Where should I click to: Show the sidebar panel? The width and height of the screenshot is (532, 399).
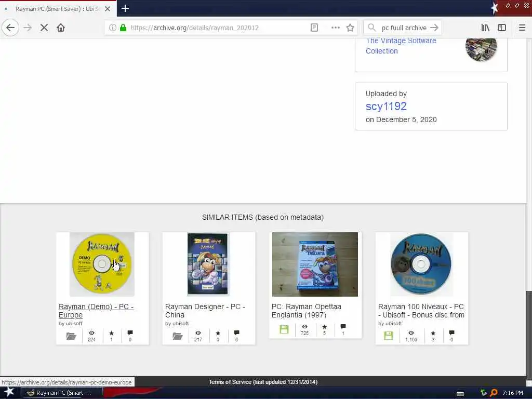(502, 28)
